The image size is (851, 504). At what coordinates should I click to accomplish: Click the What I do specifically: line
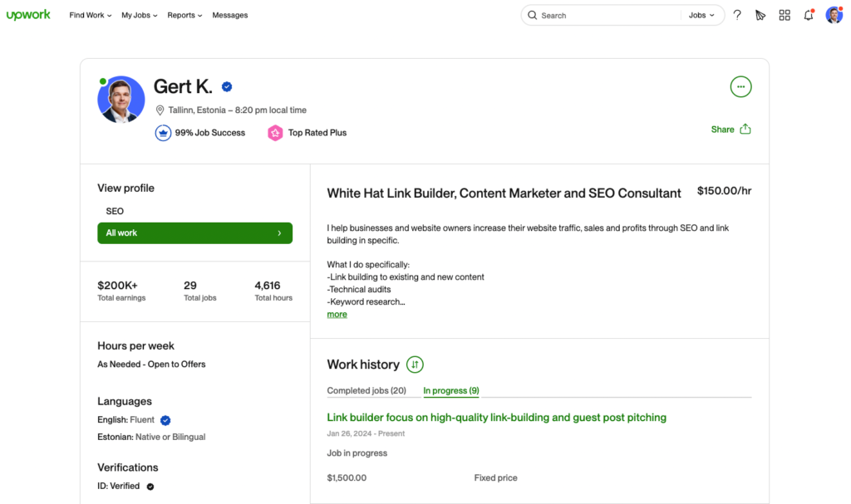[x=368, y=265]
